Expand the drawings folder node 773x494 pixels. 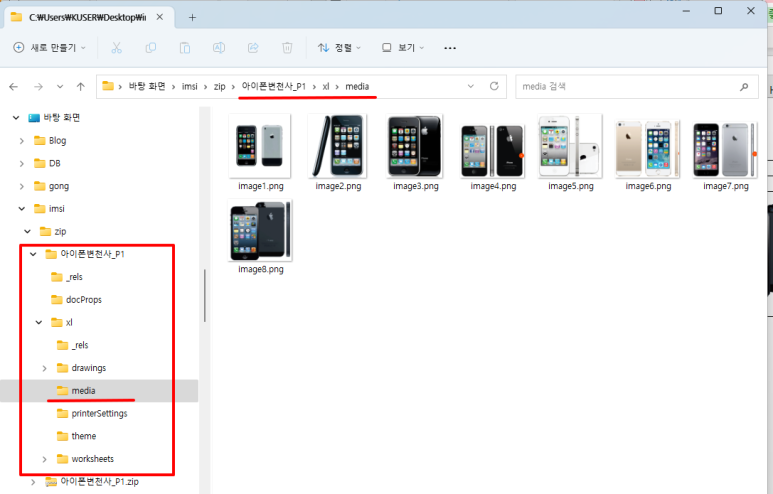point(44,368)
